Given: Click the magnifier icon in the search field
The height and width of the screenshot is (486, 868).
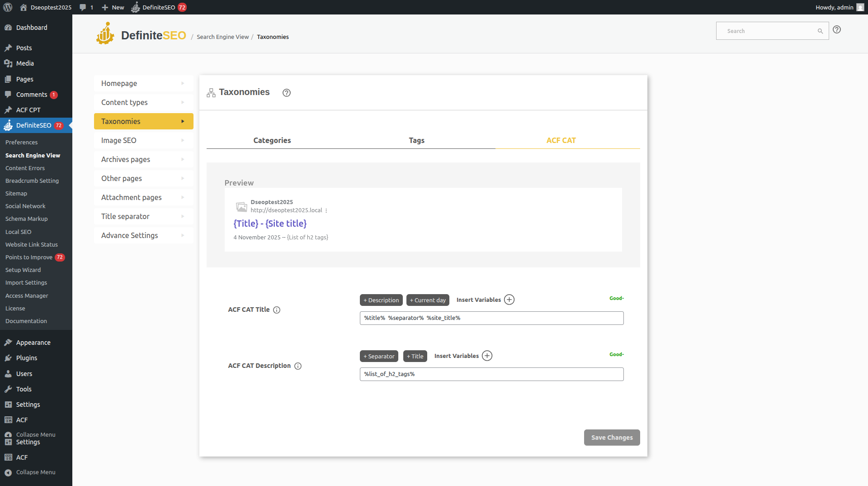Looking at the screenshot, I should tap(821, 31).
